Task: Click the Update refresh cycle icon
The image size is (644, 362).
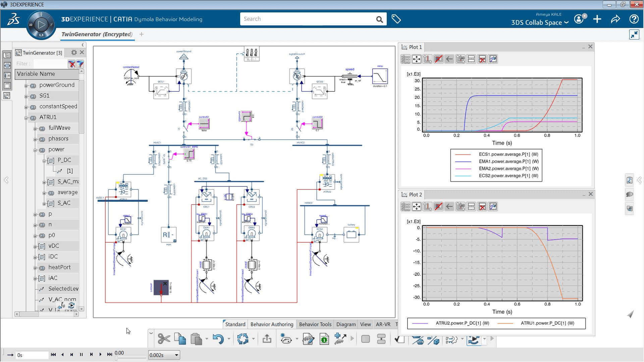Action: 243,339
